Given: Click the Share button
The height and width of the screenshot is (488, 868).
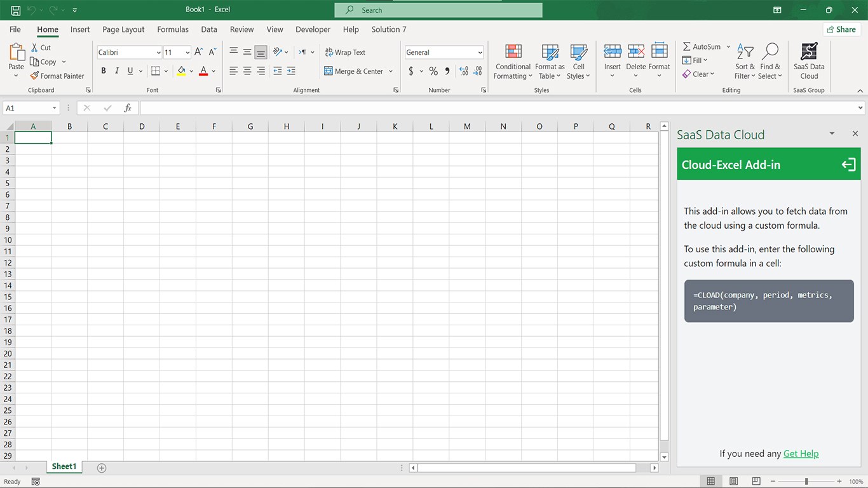Looking at the screenshot, I should [841, 29].
